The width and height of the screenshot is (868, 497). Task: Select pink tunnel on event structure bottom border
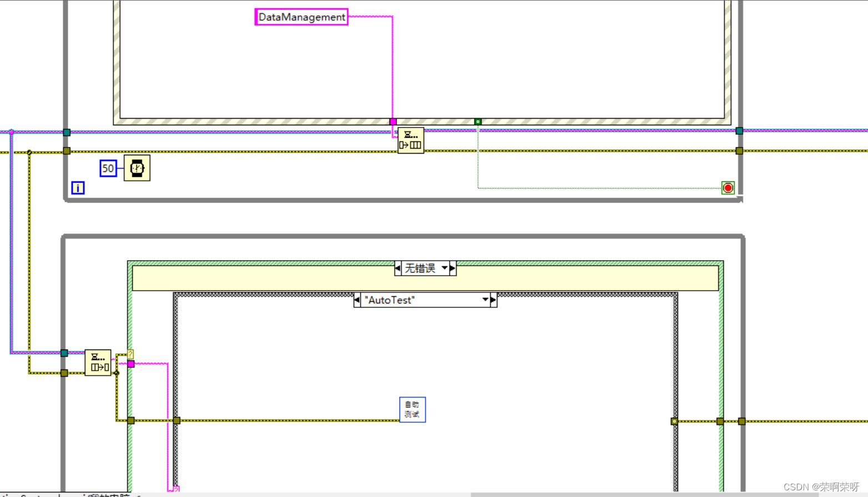coord(393,121)
